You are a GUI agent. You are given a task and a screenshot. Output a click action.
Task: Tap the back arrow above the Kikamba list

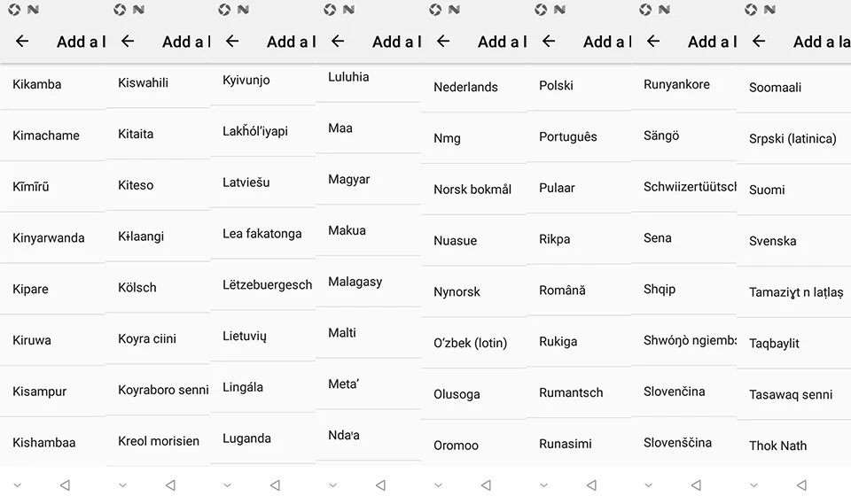22,41
